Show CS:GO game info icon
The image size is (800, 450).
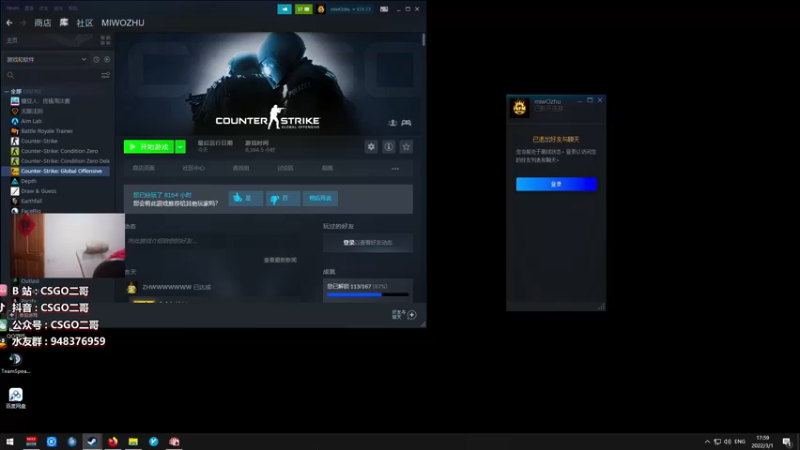(x=388, y=147)
